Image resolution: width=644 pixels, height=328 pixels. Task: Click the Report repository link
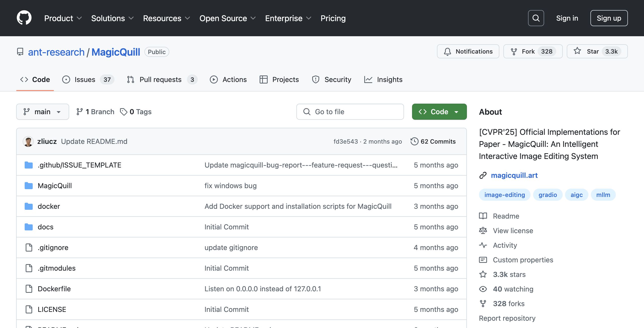pyautogui.click(x=507, y=318)
